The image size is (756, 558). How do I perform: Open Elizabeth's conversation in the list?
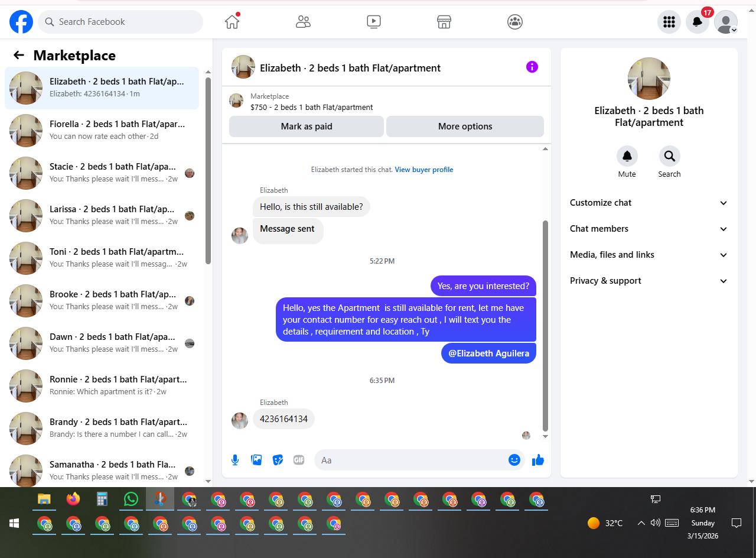(x=102, y=88)
